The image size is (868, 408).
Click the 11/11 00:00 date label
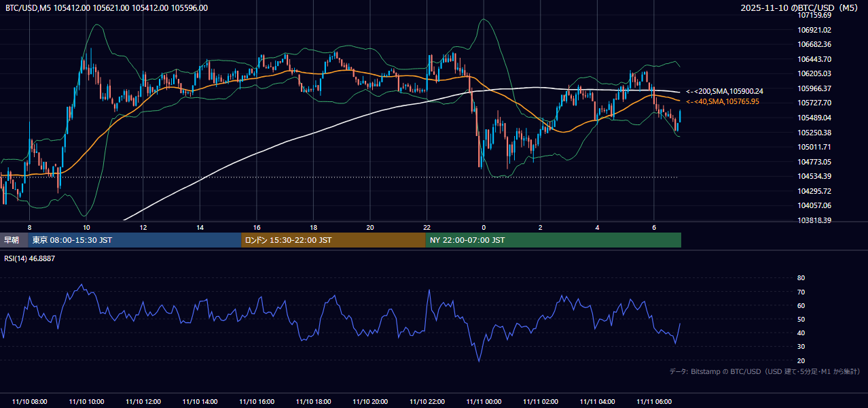tap(484, 402)
